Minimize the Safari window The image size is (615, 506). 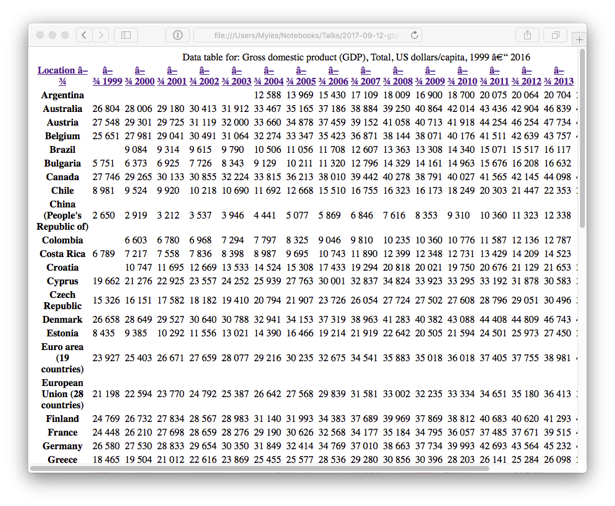tap(53, 35)
